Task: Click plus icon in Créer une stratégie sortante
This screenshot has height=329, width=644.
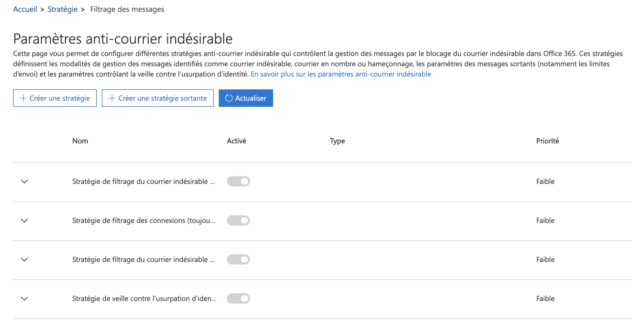Action: tap(112, 98)
